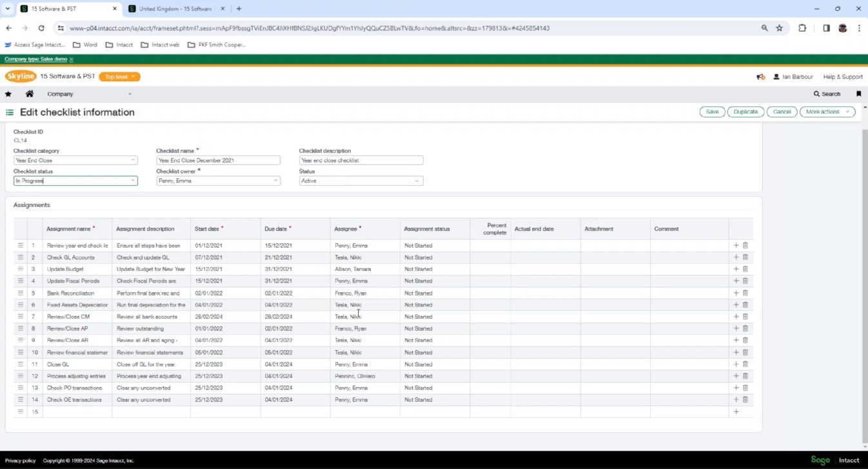
Task: Open the Company menu
Action: pos(60,94)
